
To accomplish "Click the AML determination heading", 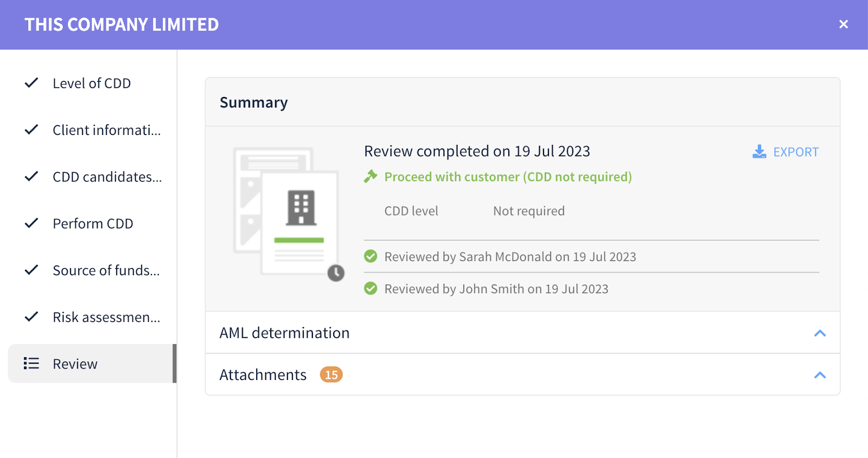I will [284, 333].
